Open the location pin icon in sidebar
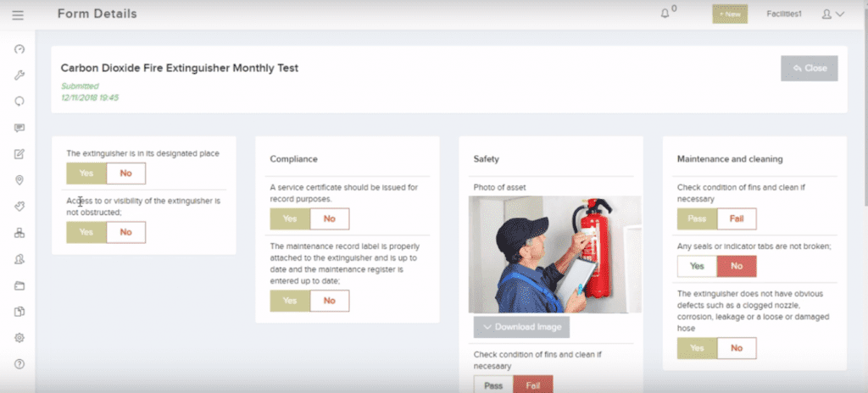Image resolution: width=868 pixels, height=393 pixels. point(19,180)
